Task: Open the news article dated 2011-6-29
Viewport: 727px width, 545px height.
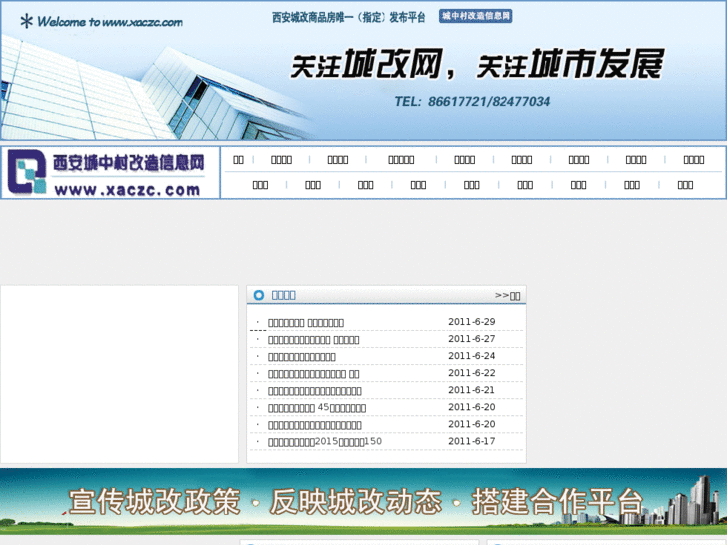Action: point(306,322)
